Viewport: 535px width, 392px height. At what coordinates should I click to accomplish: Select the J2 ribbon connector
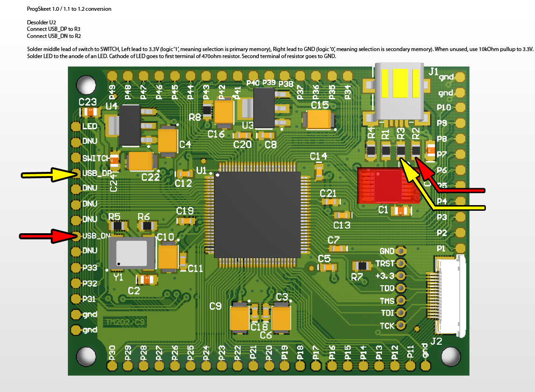tap(447, 295)
